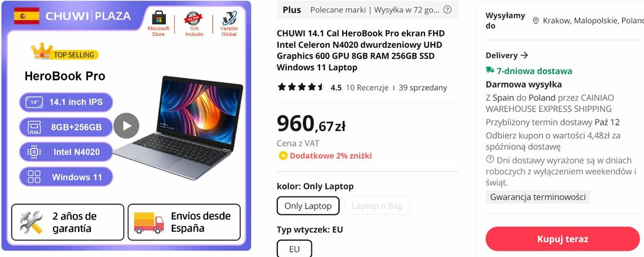Click the green delivery truck icon
The height and width of the screenshot is (257, 644).
point(489,71)
